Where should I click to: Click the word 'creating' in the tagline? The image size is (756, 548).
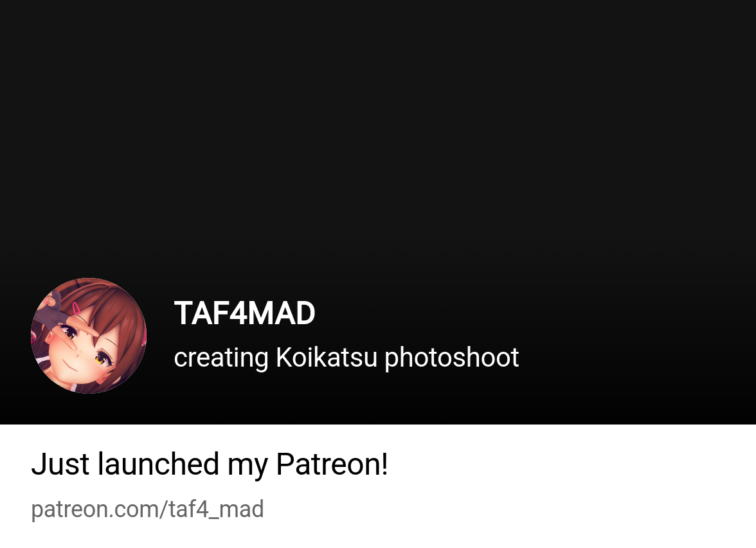(x=221, y=358)
